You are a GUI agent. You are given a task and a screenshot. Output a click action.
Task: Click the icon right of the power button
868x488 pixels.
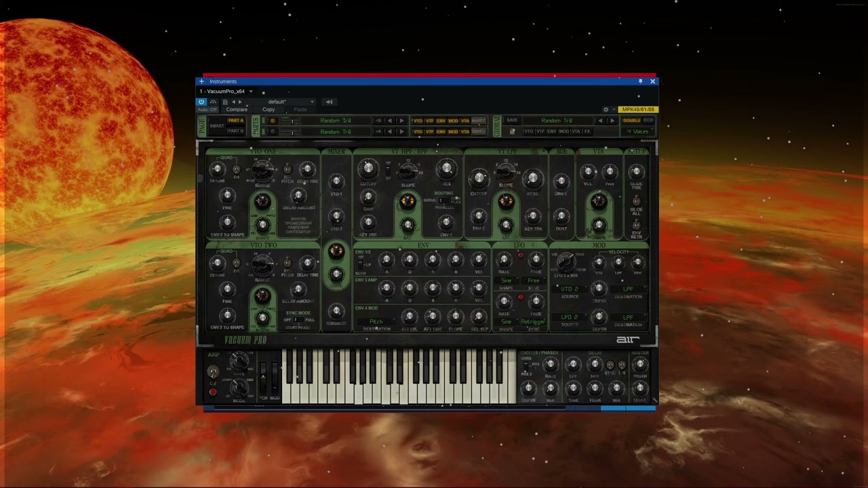(x=213, y=102)
